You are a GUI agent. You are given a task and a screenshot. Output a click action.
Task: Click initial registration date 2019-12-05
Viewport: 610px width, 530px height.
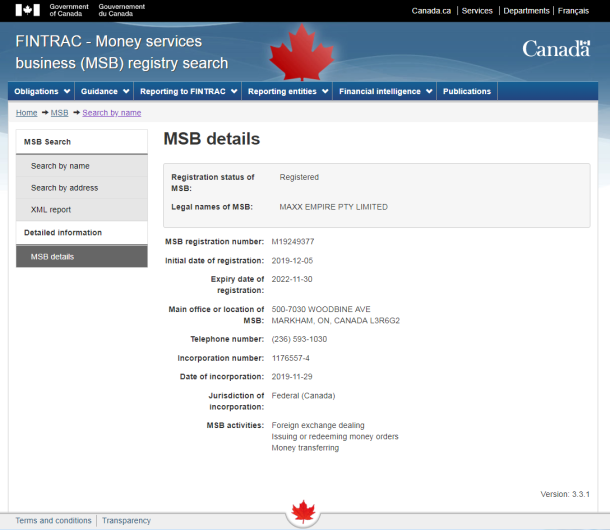click(x=292, y=261)
